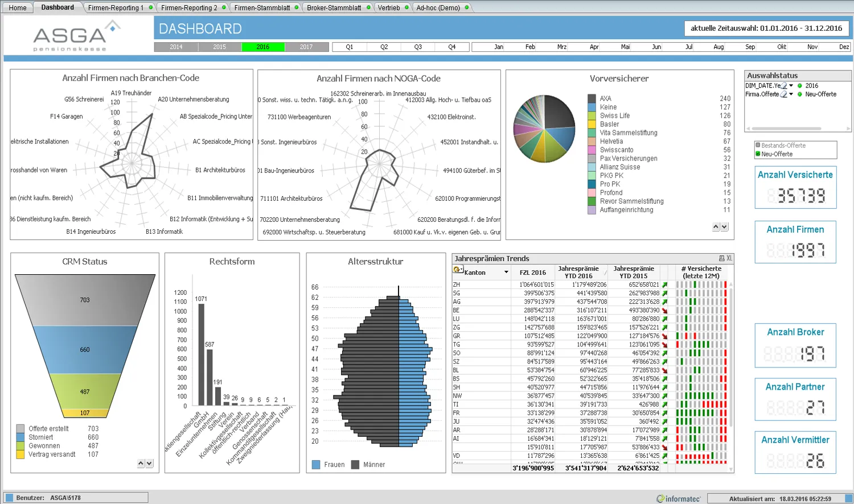Image resolution: width=854 pixels, height=504 pixels.
Task: Click the user icon beside Benutzer
Action: (x=9, y=498)
